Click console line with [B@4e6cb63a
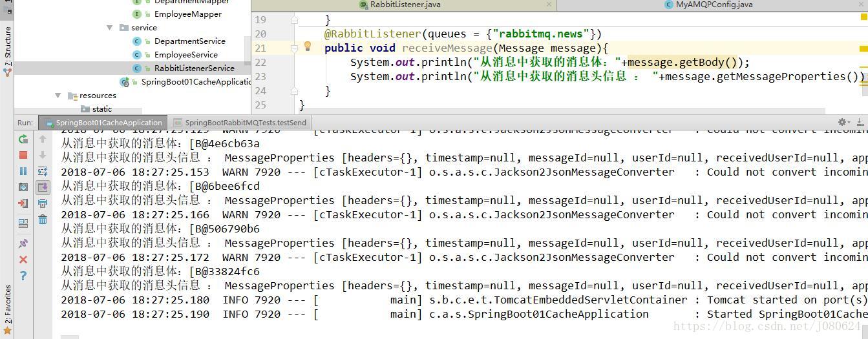Screen dimensions: 868x339 pos(160,143)
